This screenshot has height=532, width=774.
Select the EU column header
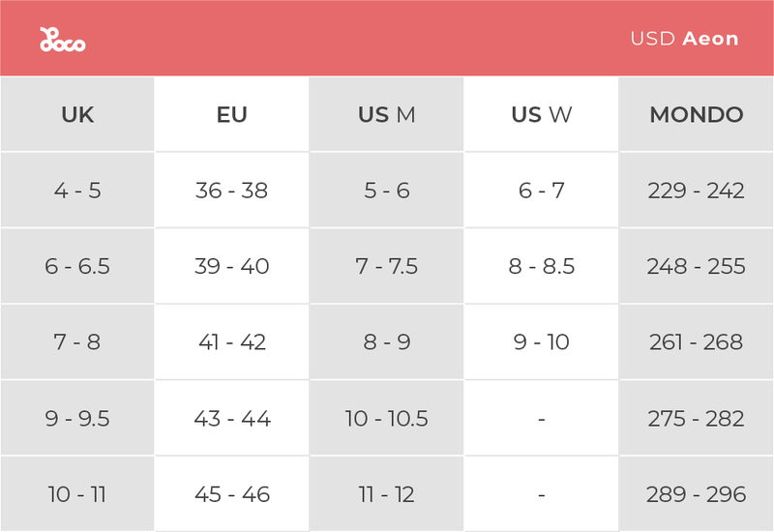[x=232, y=115]
